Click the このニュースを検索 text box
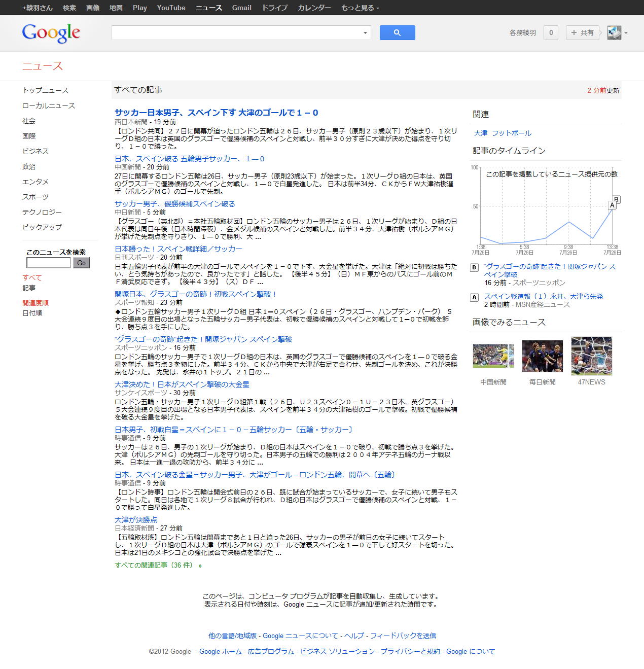The image size is (644, 669). click(x=49, y=263)
